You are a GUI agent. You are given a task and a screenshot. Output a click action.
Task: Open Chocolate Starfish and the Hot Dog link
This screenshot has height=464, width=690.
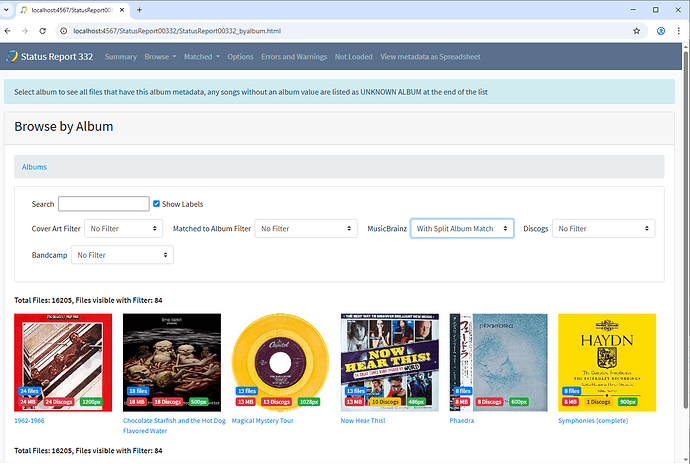tap(174, 425)
